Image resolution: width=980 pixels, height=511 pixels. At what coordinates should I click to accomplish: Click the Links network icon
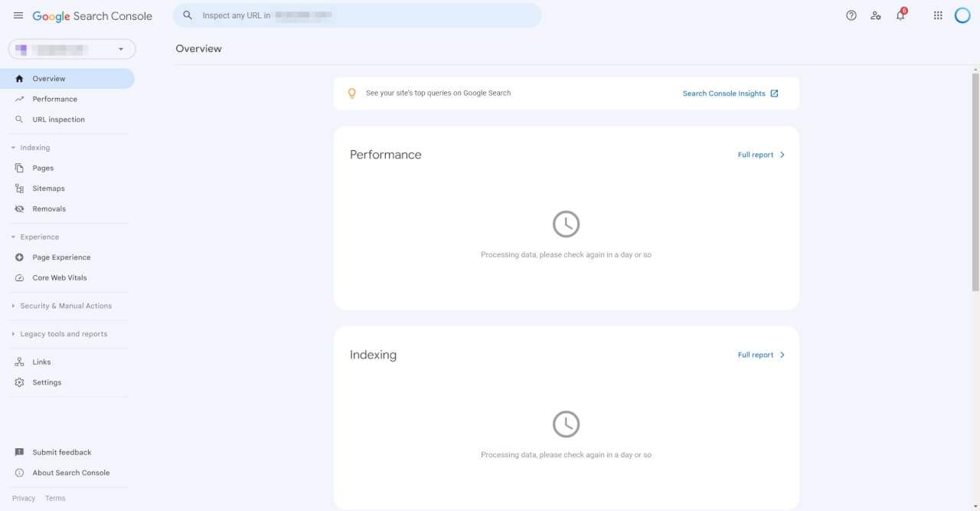click(19, 362)
